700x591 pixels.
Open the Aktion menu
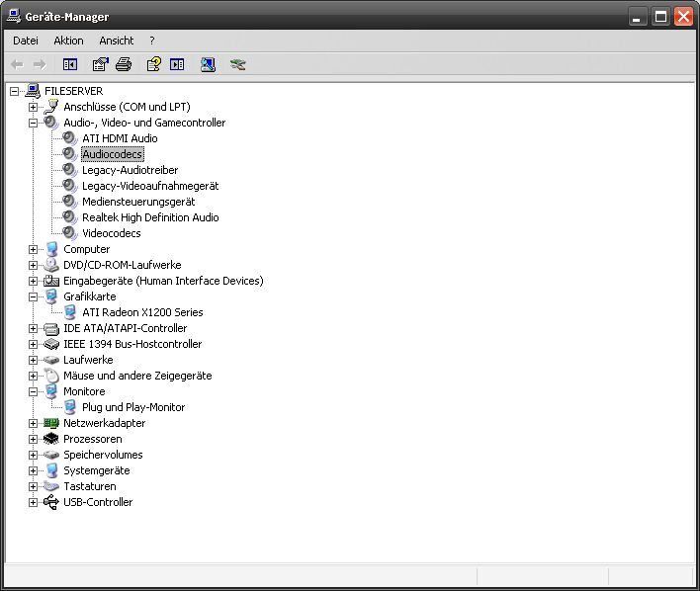coord(68,41)
